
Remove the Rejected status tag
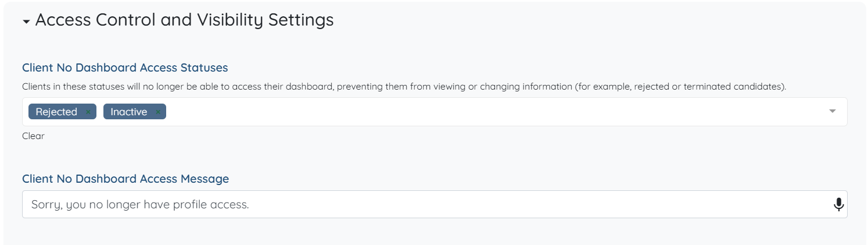[88, 112]
